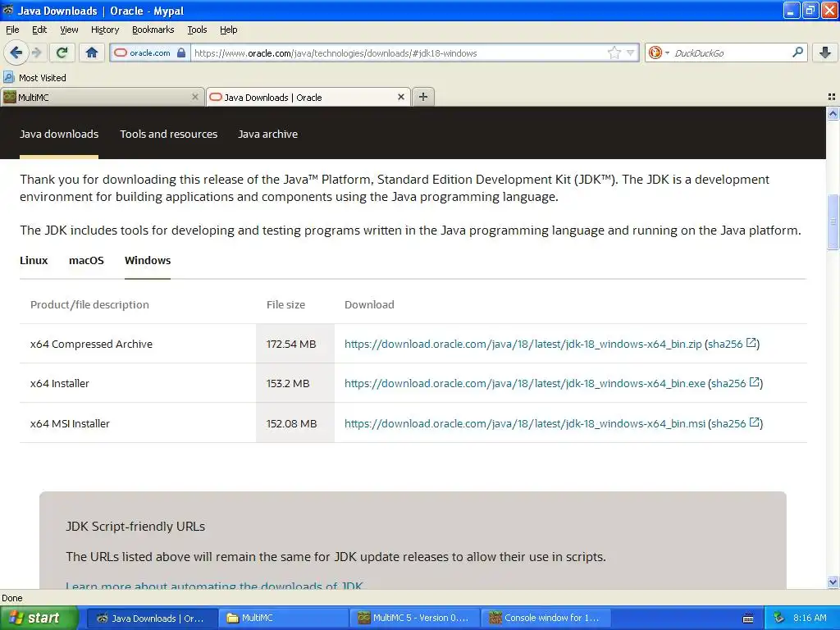Select the Windows downloads tab
Viewport: 840px width, 630px height.
tap(148, 260)
